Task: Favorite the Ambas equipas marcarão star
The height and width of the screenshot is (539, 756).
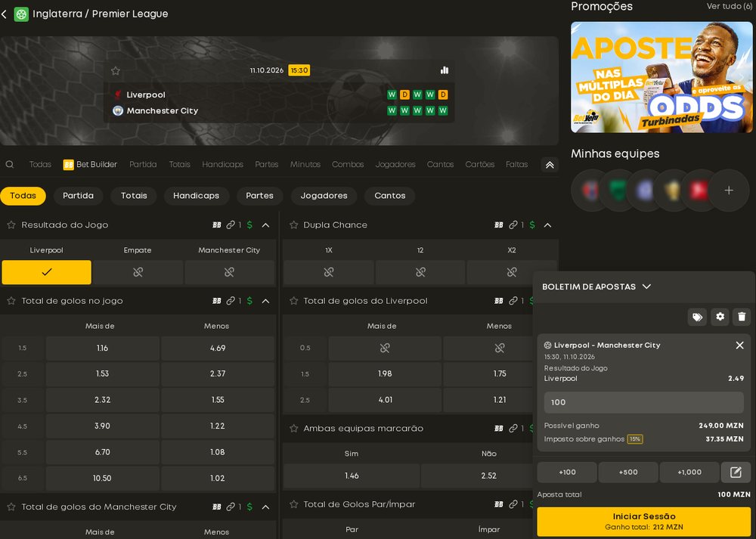Action: 293,428
